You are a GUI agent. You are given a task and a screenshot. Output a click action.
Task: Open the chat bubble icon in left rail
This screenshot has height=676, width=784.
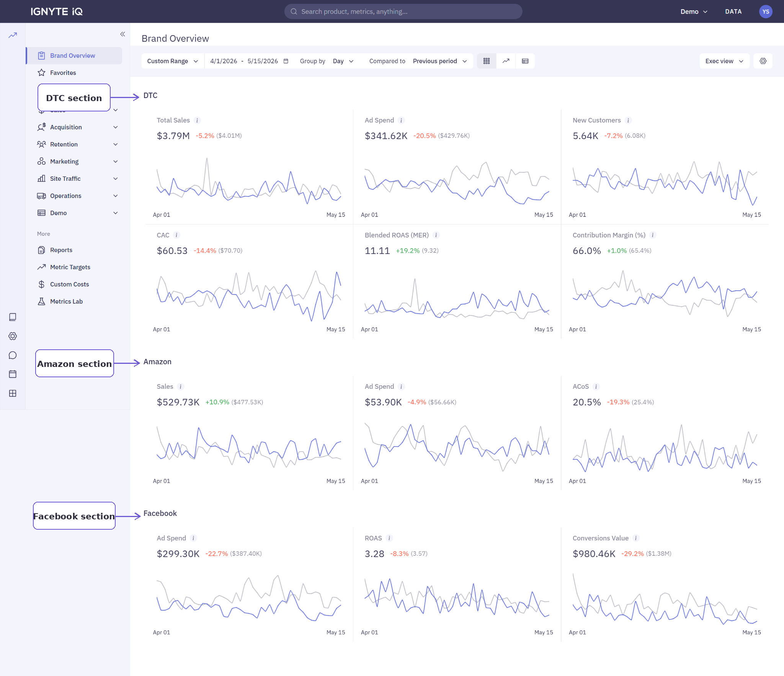[13, 355]
